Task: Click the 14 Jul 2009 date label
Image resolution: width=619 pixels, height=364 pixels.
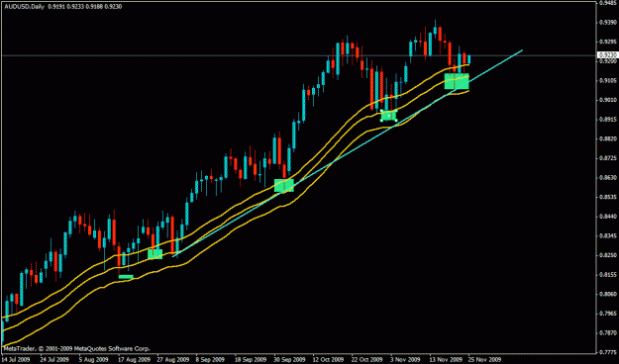Action: (16, 359)
